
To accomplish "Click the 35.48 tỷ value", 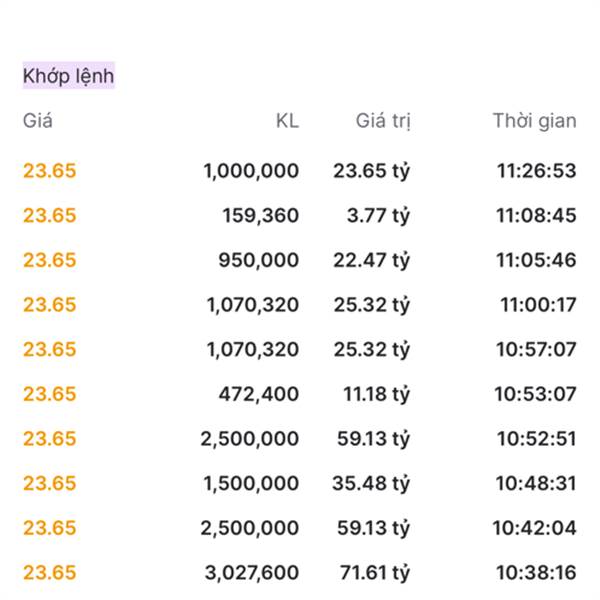I will point(371,483).
